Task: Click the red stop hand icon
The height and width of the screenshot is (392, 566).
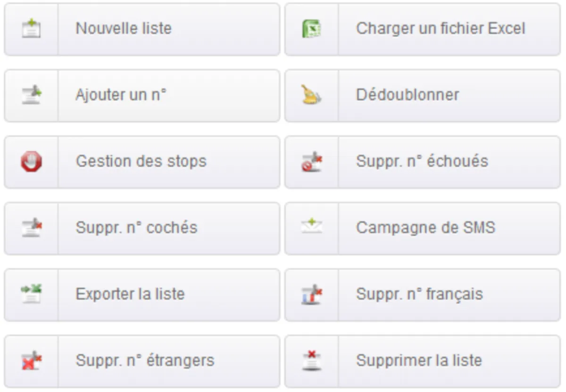Action: 31,162
